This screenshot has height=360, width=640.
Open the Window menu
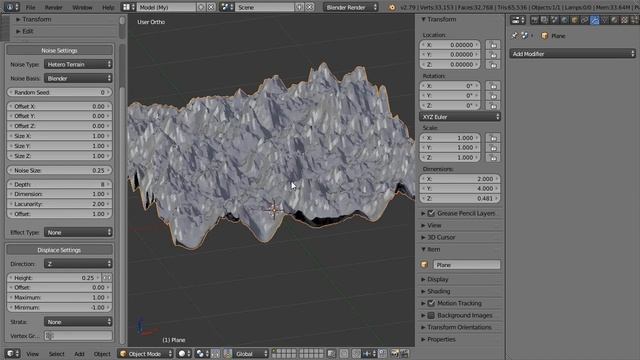[x=82, y=7]
